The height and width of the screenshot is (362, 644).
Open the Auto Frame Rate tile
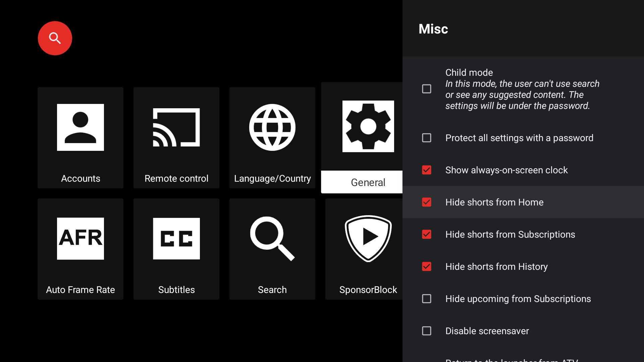[x=80, y=249]
